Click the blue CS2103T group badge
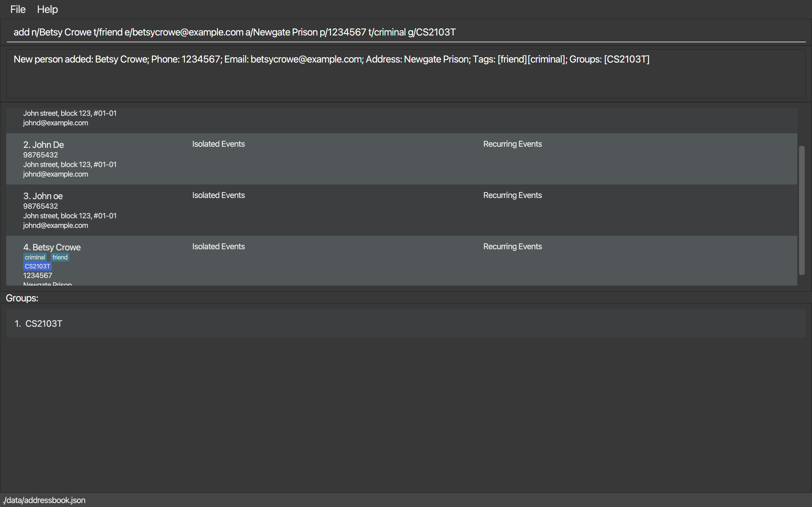Viewport: 812px width, 507px height. tap(37, 266)
